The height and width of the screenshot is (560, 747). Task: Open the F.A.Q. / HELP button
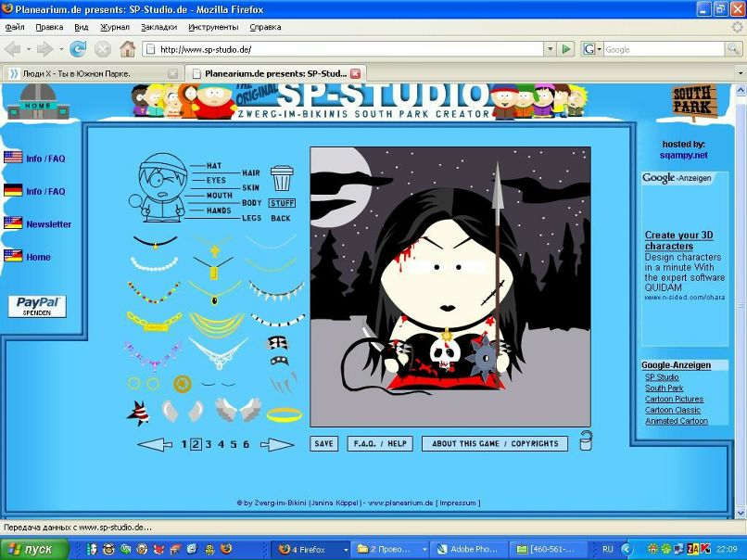click(380, 444)
